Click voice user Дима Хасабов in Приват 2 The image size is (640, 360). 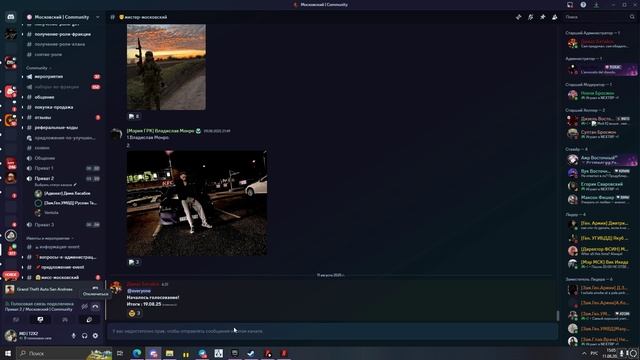[67, 193]
